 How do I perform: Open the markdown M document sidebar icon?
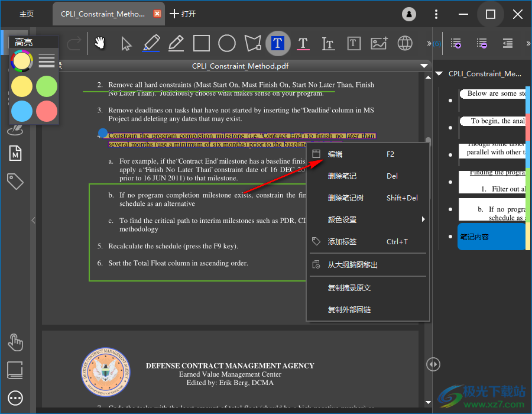[15, 153]
